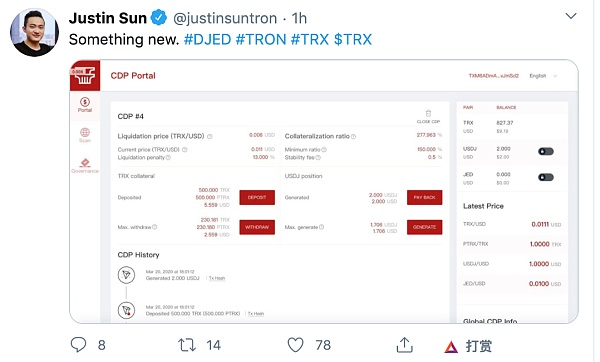Click the red WITHDRAW button
Screen dimensions: 600x362
click(x=257, y=227)
